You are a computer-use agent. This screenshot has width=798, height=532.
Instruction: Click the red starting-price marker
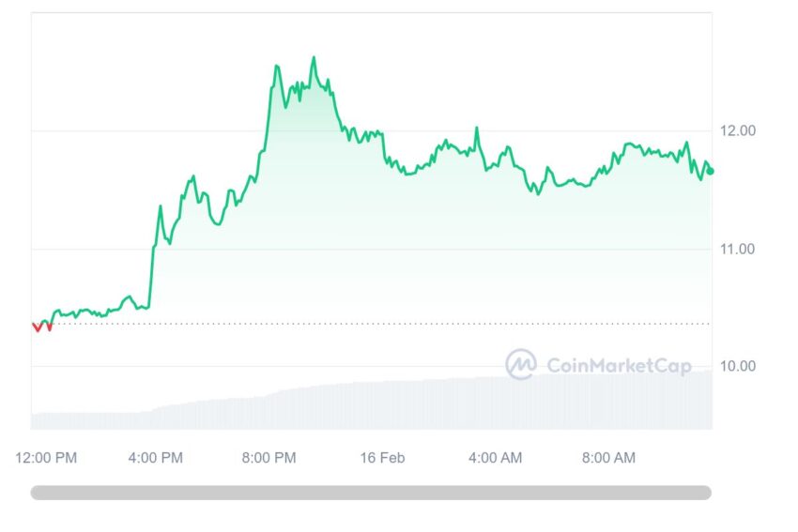41,327
